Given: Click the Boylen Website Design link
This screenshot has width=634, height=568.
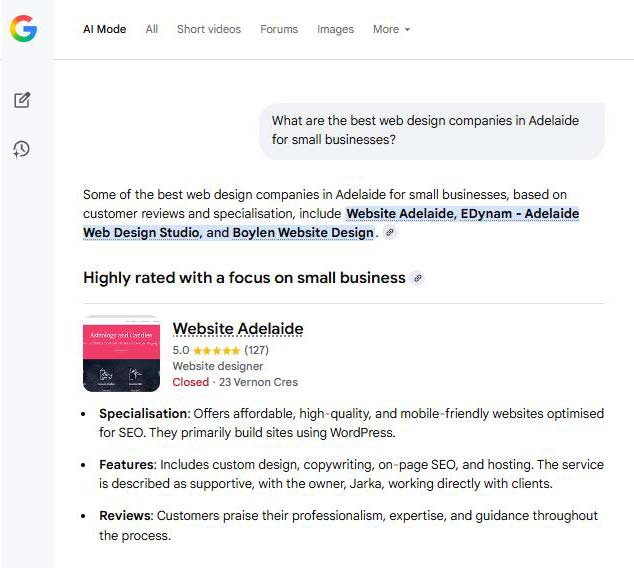Looking at the screenshot, I should 302,232.
